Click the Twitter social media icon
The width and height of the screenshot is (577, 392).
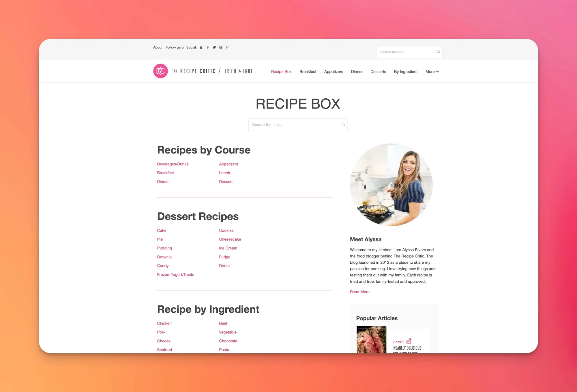[x=214, y=47]
